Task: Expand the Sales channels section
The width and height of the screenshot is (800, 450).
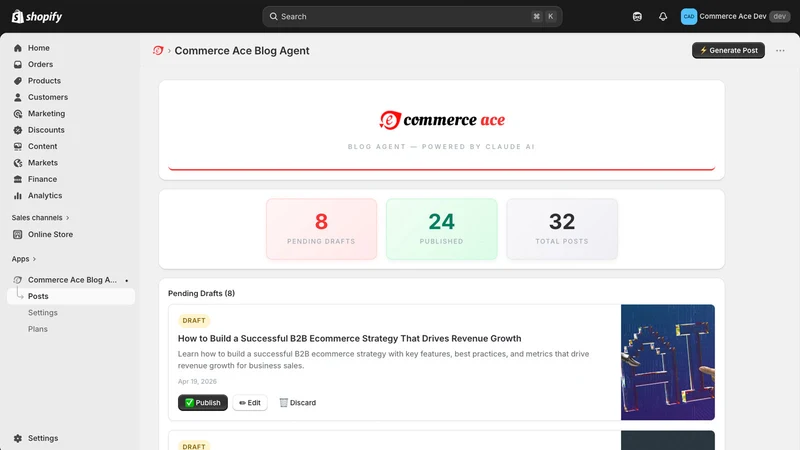Action: pos(40,217)
